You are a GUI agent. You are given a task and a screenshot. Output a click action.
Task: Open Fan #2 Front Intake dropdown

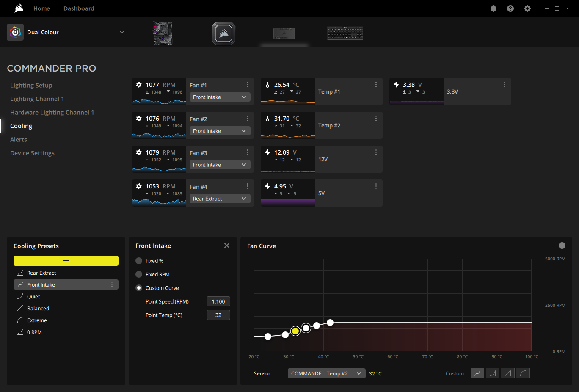tap(220, 131)
